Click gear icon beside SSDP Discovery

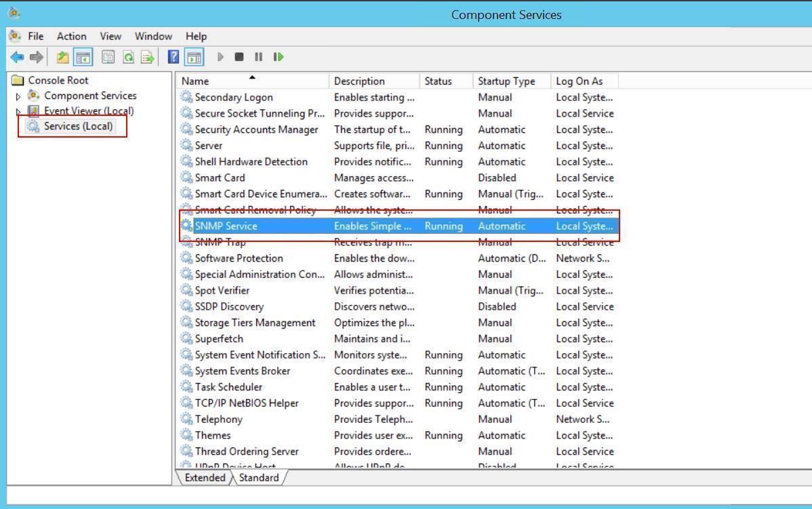(x=186, y=306)
